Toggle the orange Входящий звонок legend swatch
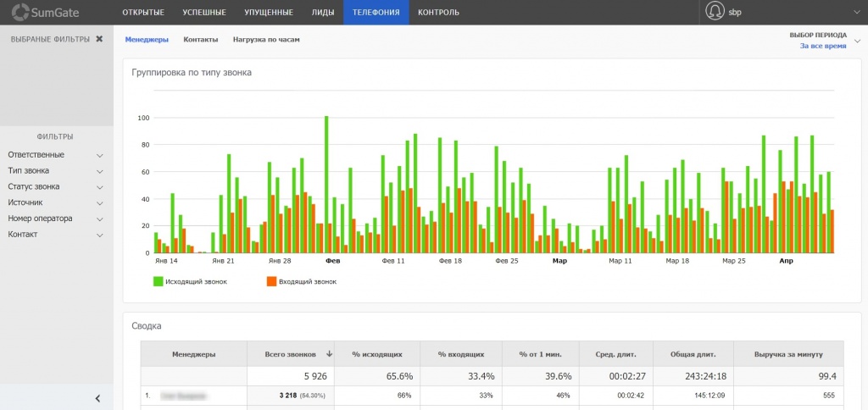Screen dimensions: 868x410 pos(271,281)
